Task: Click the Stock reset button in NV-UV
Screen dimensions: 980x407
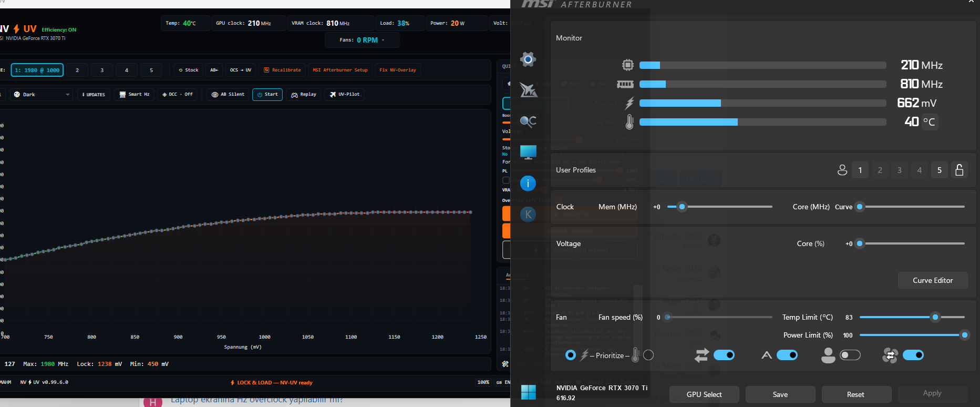Action: click(x=189, y=70)
